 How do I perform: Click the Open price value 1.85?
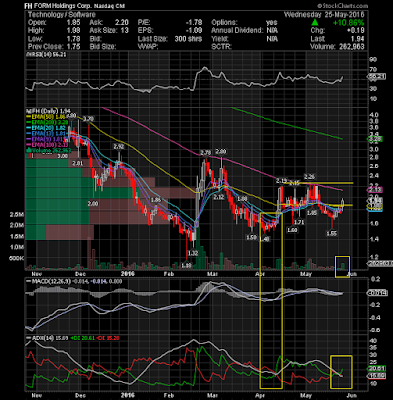(73, 23)
